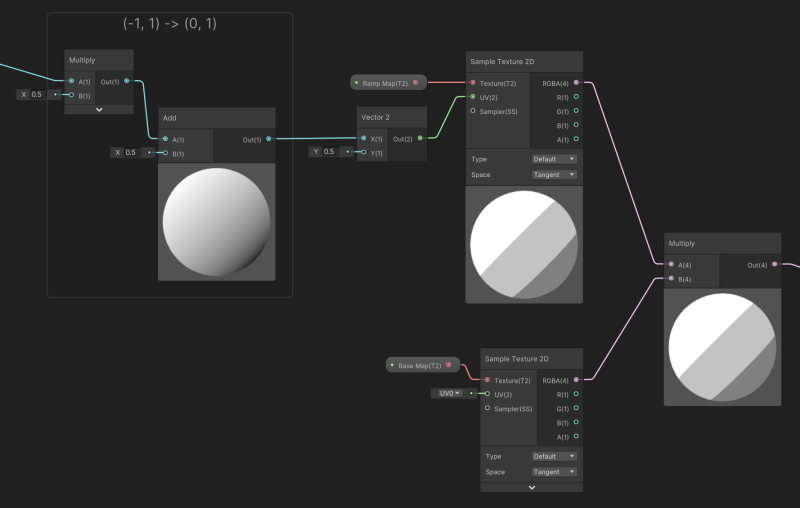
Task: Click Texture(T2) port of the top Sample Texture 2D
Action: click(x=473, y=83)
